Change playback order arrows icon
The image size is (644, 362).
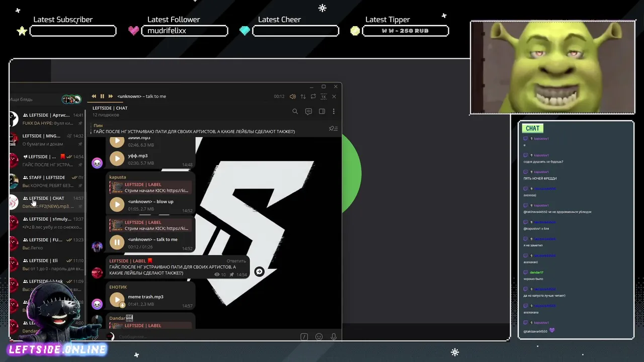pos(303,96)
